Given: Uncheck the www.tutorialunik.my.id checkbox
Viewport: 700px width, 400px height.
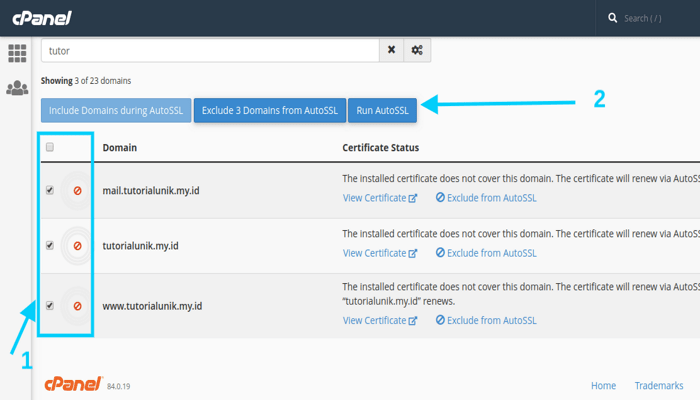Looking at the screenshot, I should click(50, 305).
